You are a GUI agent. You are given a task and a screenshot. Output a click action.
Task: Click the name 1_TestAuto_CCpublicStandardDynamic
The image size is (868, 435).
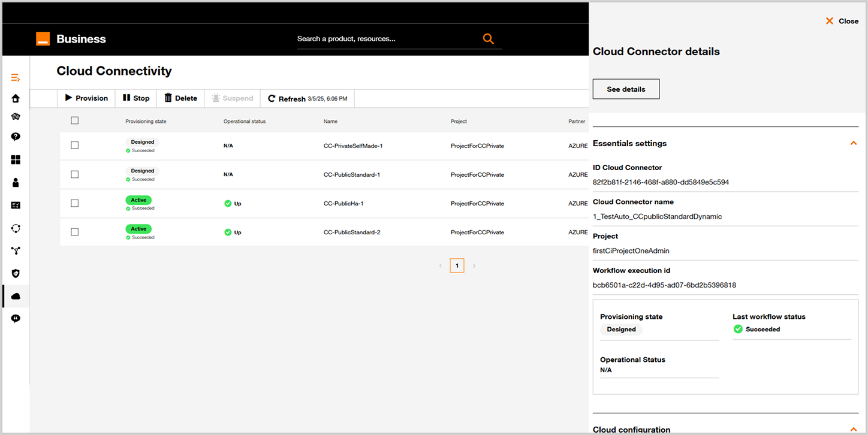click(x=657, y=216)
